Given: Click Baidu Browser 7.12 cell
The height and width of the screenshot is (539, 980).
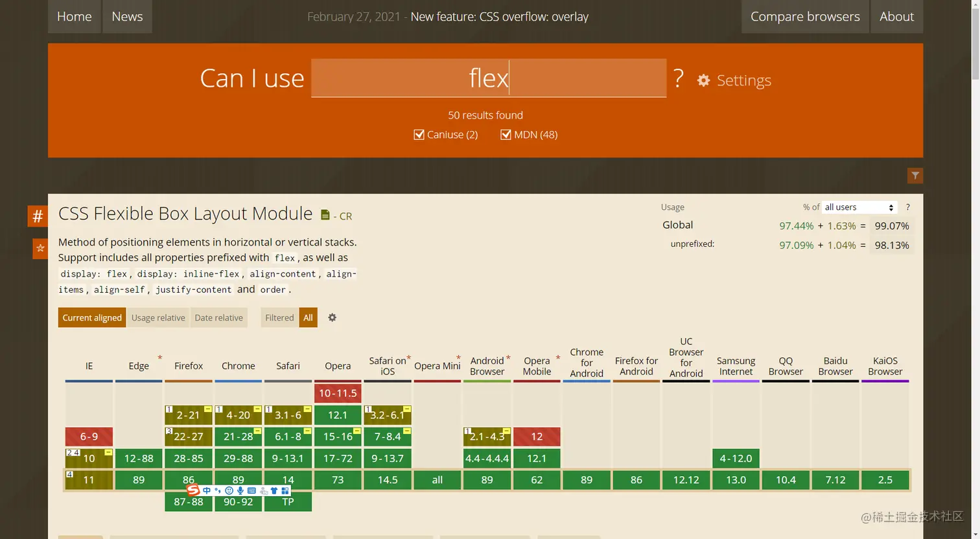Looking at the screenshot, I should click(x=835, y=480).
